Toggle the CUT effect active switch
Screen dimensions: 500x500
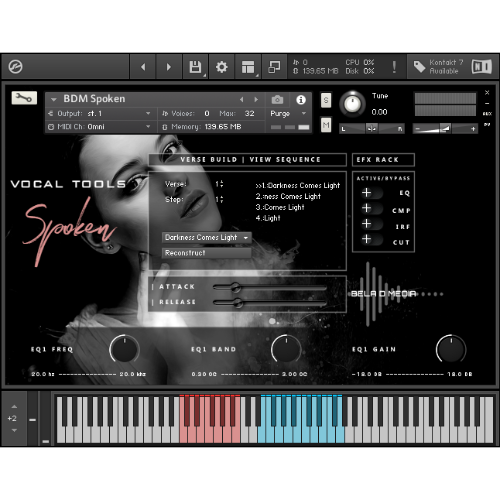[371, 240]
